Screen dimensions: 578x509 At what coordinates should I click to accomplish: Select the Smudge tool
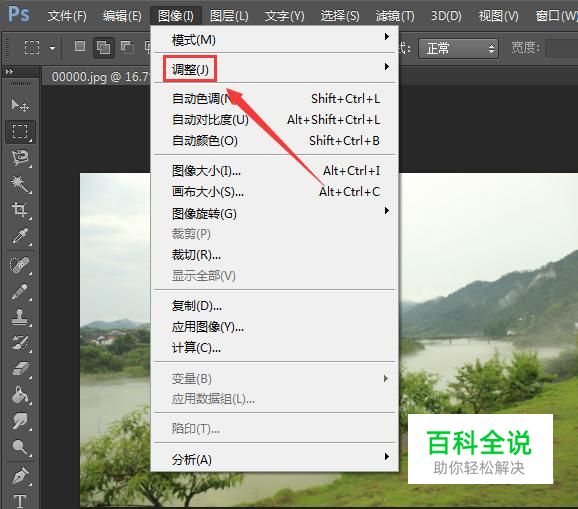click(x=20, y=421)
